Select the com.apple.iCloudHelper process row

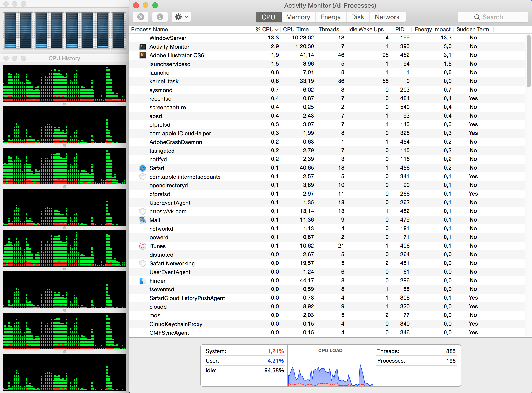click(327, 133)
